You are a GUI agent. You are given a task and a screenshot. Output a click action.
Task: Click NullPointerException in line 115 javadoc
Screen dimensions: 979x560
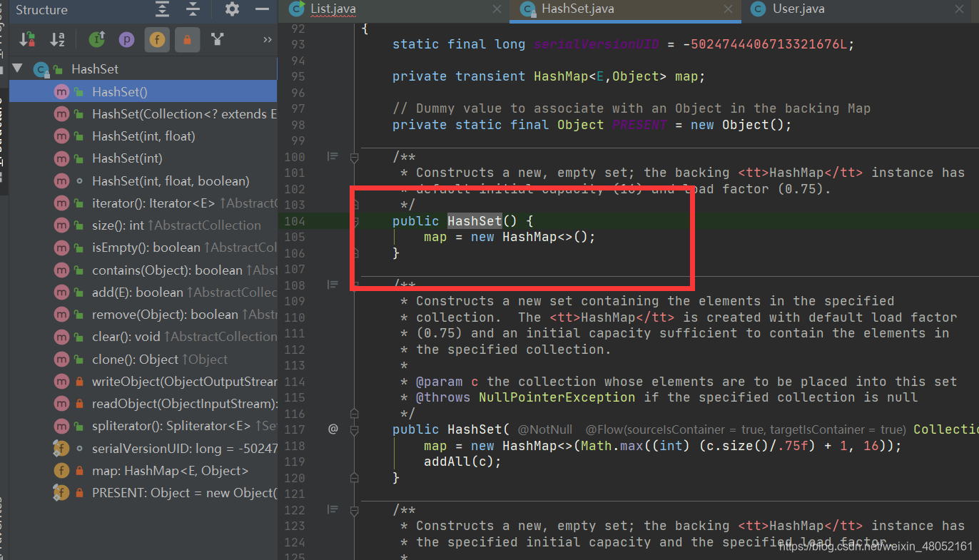[557, 397]
